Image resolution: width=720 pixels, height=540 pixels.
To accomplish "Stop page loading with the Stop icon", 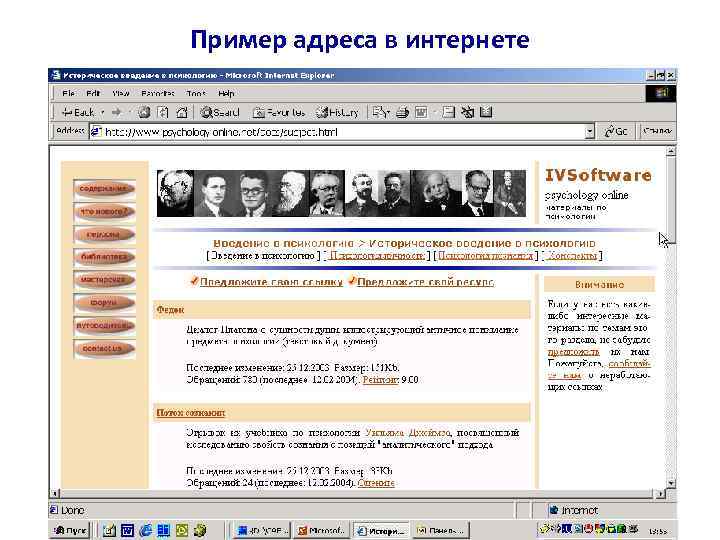I will [144, 112].
